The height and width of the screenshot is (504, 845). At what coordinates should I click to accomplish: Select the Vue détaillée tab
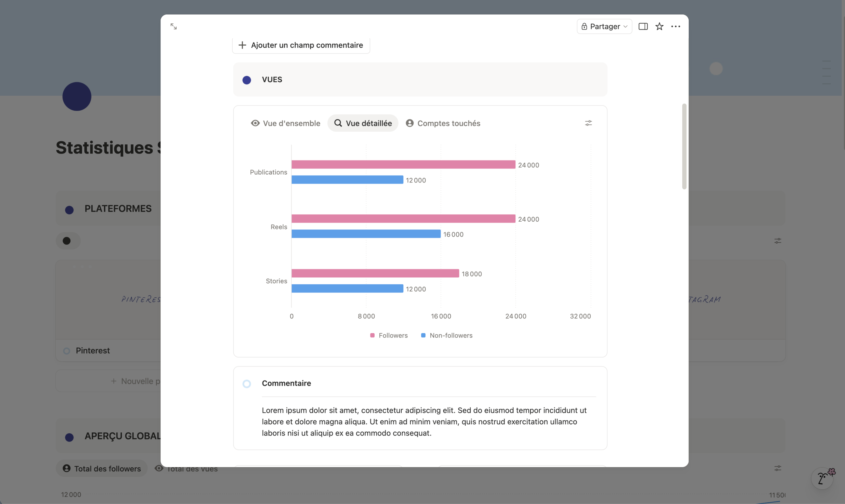click(363, 123)
